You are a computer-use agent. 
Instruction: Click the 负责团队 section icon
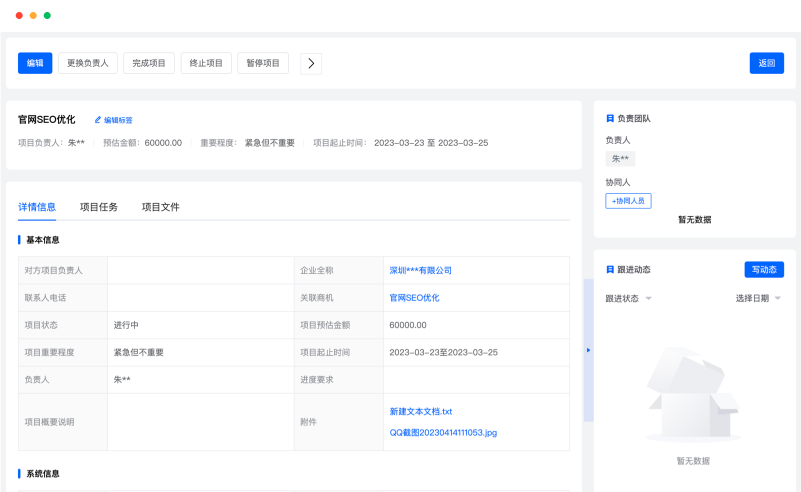609,119
